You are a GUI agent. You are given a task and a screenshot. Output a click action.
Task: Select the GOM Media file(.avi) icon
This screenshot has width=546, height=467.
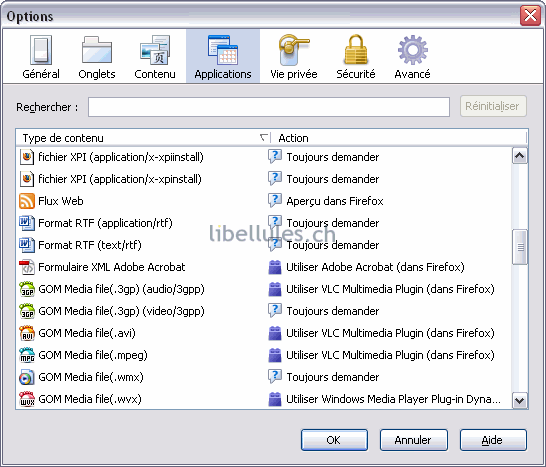pos(27,333)
